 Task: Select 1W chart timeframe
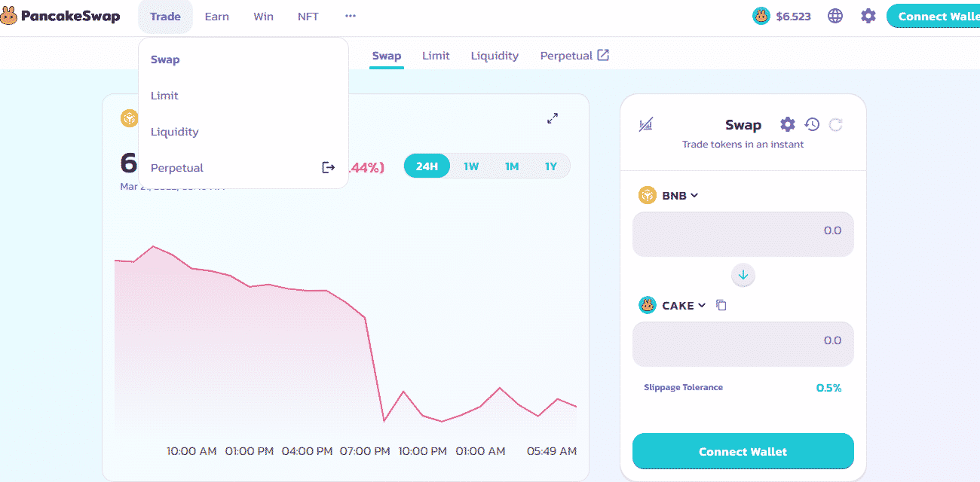[x=471, y=166]
